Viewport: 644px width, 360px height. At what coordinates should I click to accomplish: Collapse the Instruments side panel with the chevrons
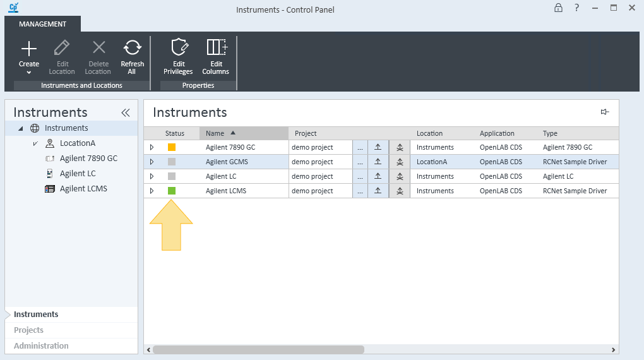(126, 112)
